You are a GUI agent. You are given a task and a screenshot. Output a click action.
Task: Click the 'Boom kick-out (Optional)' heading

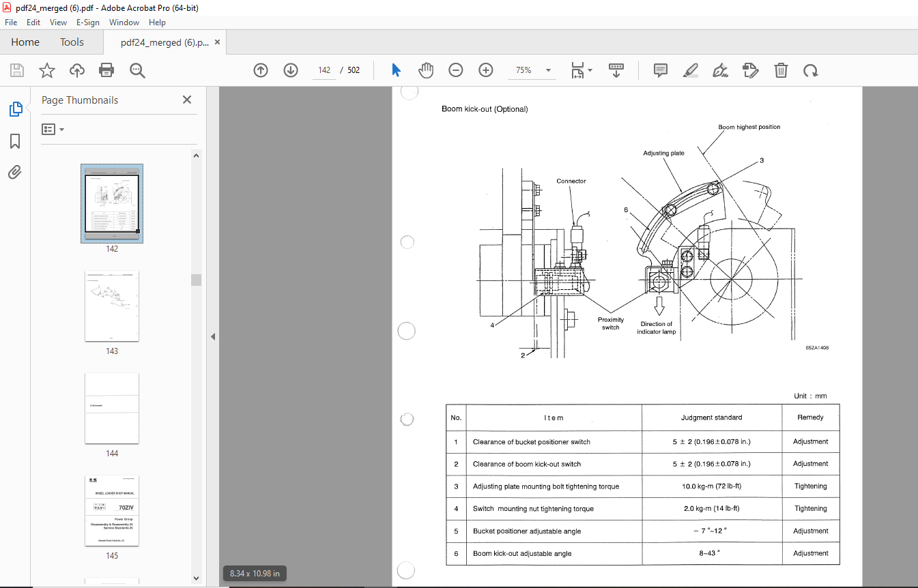click(x=485, y=109)
